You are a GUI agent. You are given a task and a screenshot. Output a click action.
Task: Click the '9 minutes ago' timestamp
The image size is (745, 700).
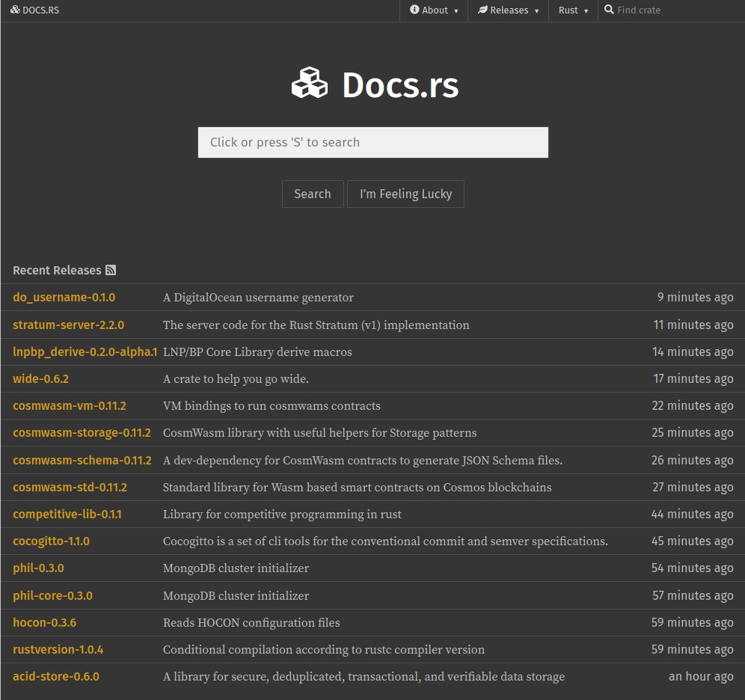coord(695,298)
